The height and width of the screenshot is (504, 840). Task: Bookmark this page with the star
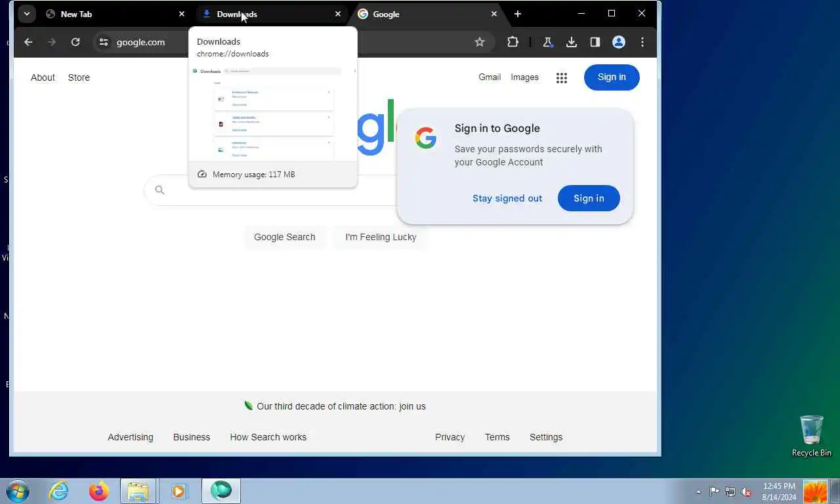coord(480,42)
